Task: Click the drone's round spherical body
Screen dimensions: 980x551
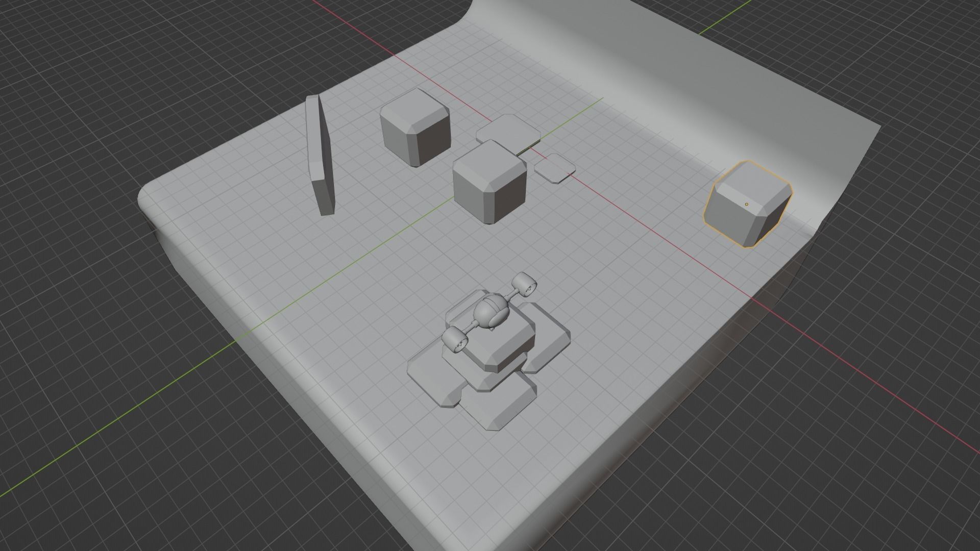Action: [x=490, y=312]
